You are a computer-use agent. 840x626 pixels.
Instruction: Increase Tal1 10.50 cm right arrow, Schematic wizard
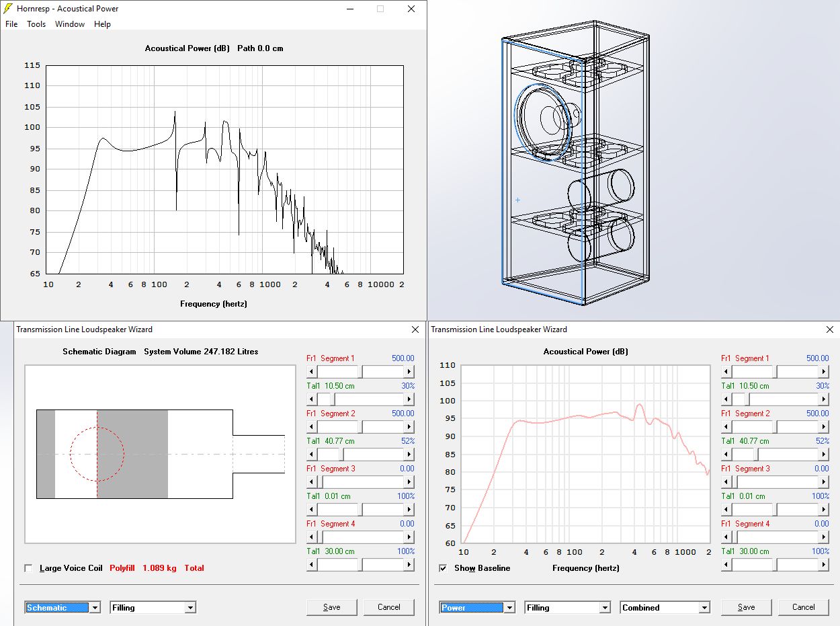(409, 399)
